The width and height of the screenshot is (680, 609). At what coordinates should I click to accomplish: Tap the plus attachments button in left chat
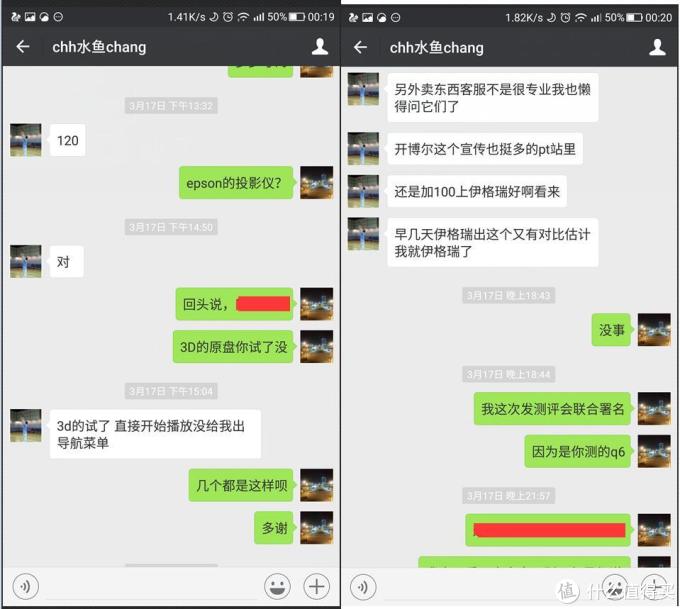pyautogui.click(x=317, y=586)
